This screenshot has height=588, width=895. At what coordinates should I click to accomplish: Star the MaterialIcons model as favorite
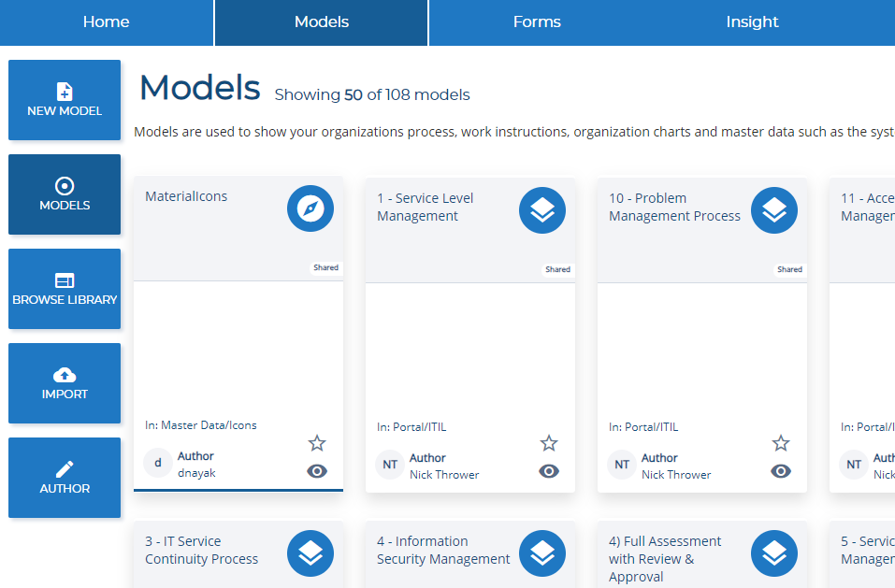click(x=317, y=443)
